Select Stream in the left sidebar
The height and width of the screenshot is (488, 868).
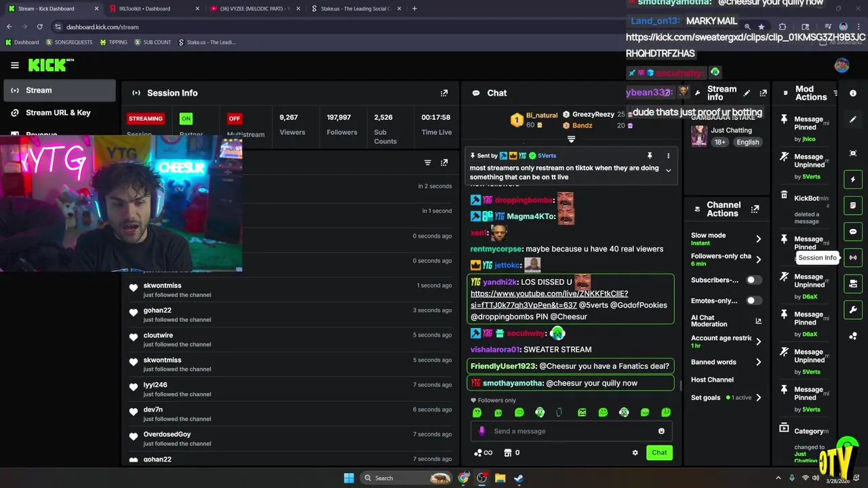pyautogui.click(x=60, y=90)
